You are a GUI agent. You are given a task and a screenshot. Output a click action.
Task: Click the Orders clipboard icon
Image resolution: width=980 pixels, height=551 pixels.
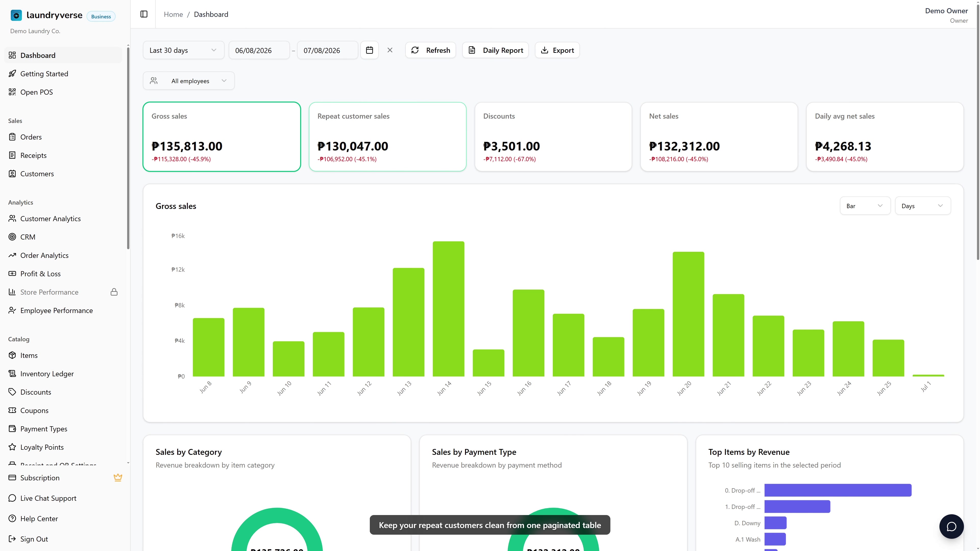coord(12,137)
